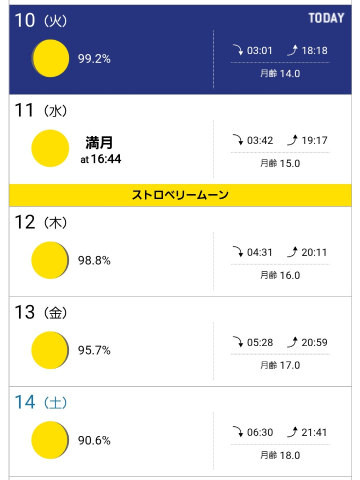Click the moon phase icon for day 12

[x=50, y=260]
